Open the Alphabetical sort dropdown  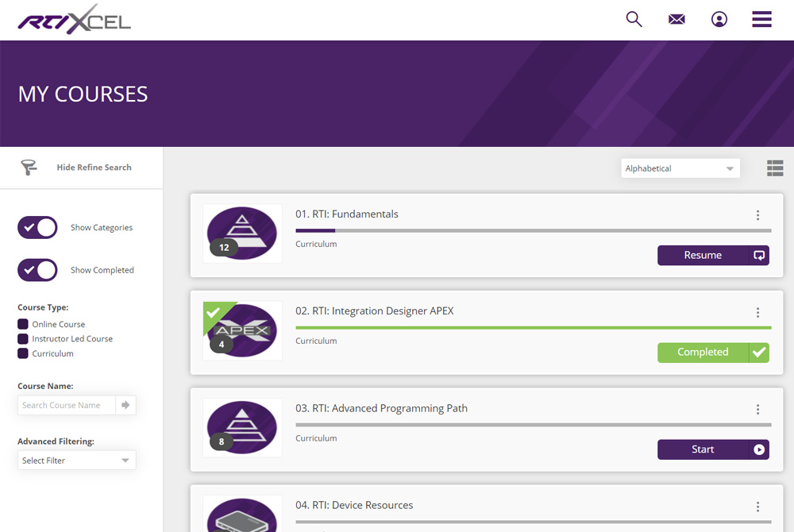coord(680,168)
